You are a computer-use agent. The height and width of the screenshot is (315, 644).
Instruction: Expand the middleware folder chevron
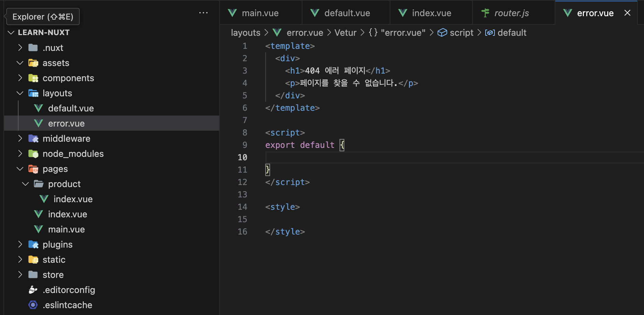pos(20,139)
